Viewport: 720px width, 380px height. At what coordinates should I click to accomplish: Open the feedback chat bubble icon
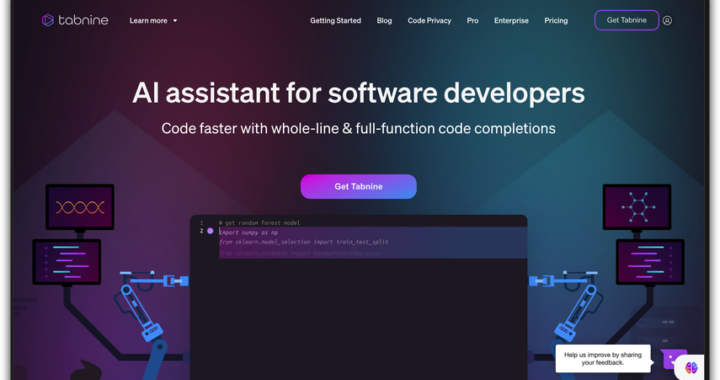click(671, 358)
